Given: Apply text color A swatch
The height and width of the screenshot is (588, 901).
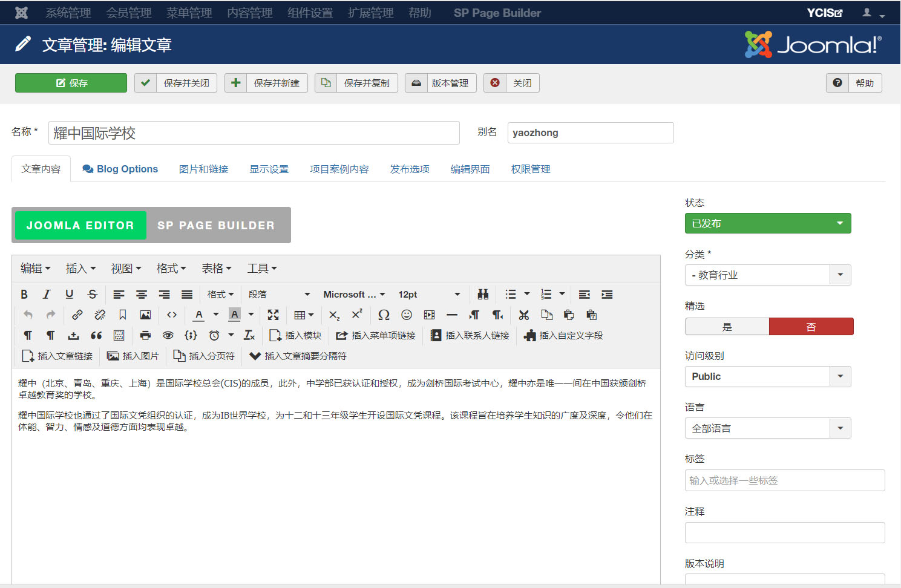Looking at the screenshot, I should coord(198,315).
